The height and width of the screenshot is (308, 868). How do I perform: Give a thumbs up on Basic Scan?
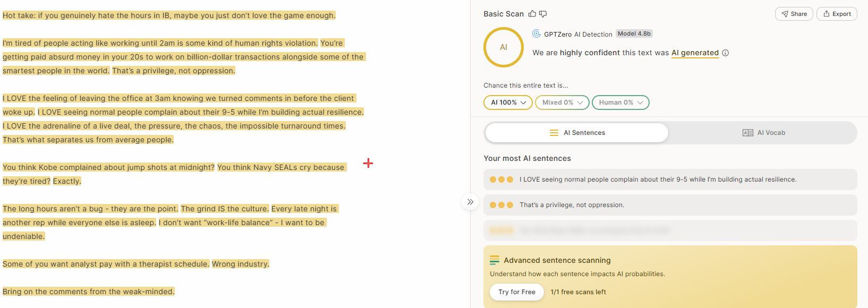532,14
